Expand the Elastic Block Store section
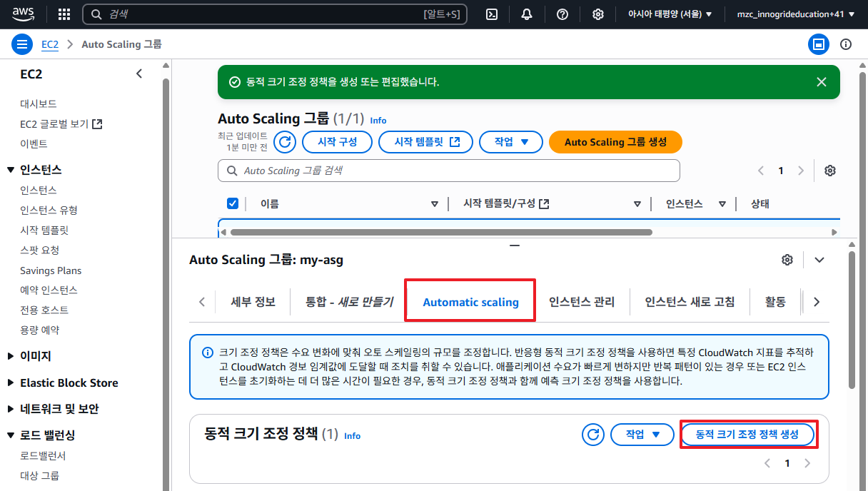 point(11,383)
